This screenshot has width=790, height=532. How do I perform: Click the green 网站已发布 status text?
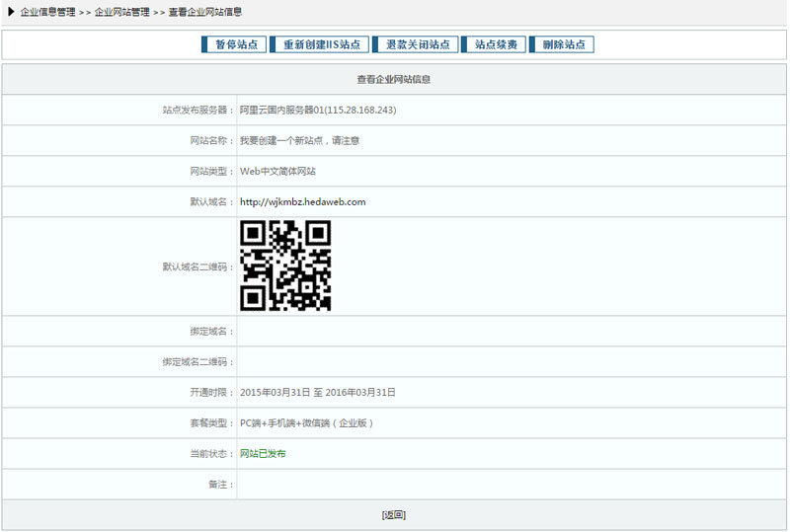click(x=264, y=454)
